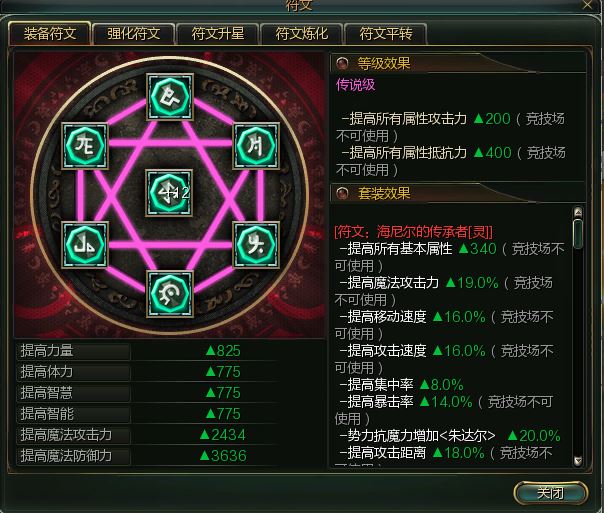604x513 pixels.
Task: Select the 装备符文 tab
Action: [50, 34]
